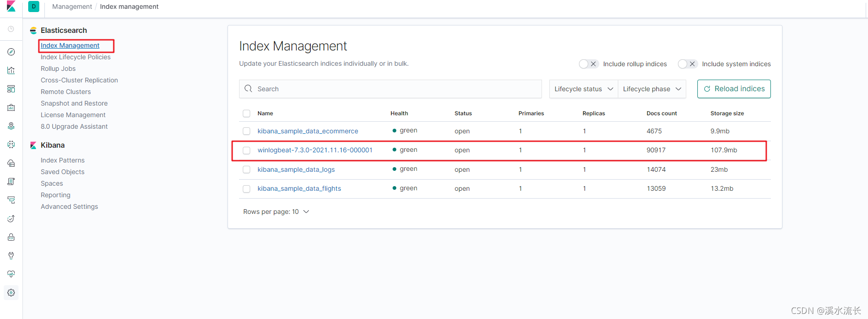
Task: Check the kibana_sample_data_logs row checkbox
Action: pyautogui.click(x=246, y=169)
